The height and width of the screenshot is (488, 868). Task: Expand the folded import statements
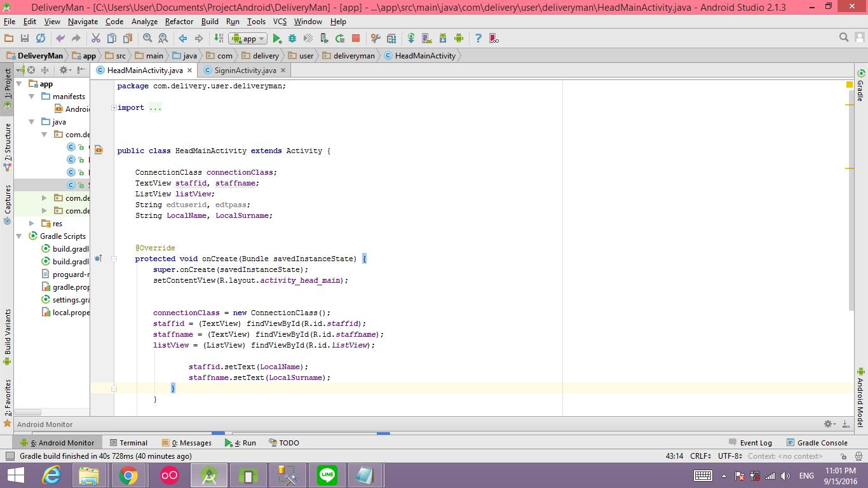(x=114, y=107)
